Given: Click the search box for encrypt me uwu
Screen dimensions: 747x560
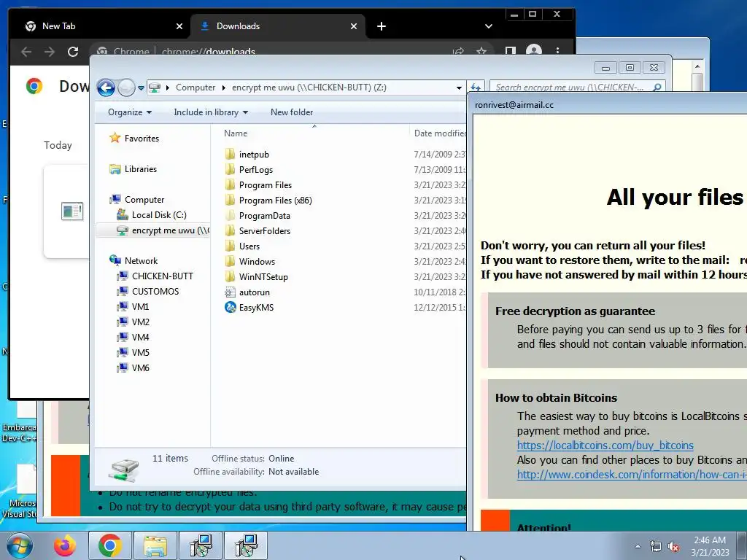Looking at the screenshot, I should [x=577, y=87].
